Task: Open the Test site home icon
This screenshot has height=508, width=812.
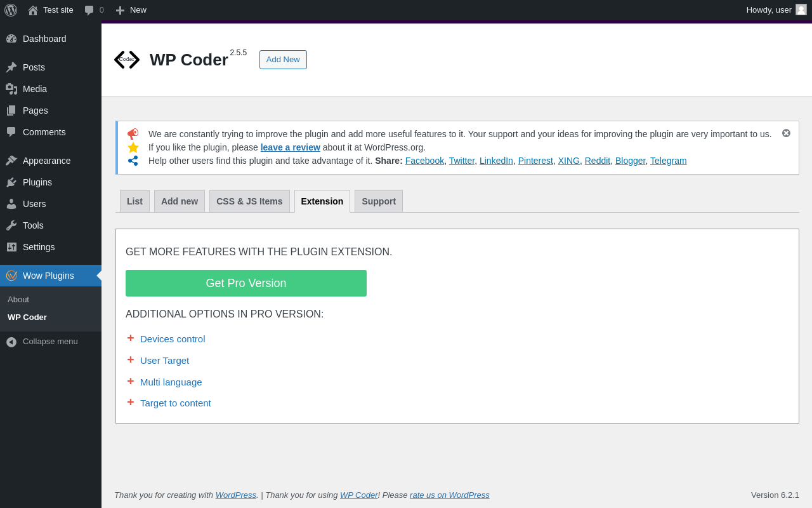Action: tap(33, 10)
